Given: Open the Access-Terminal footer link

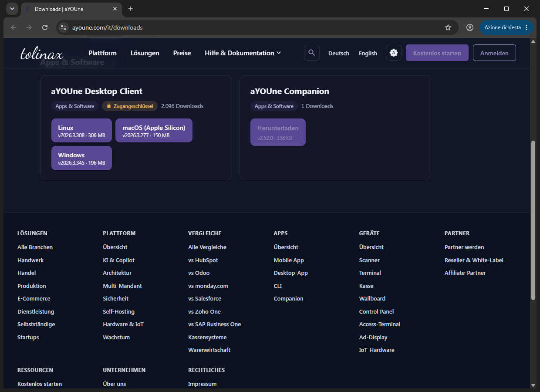Looking at the screenshot, I should [380, 324].
